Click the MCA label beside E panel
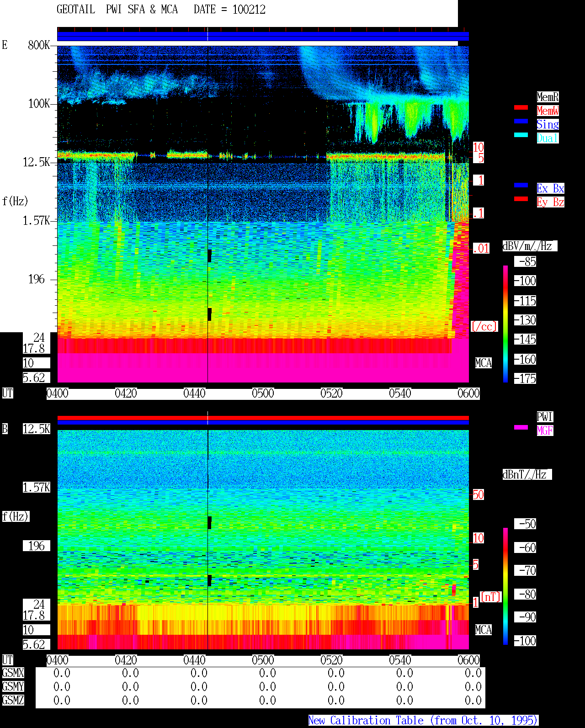 (484, 363)
